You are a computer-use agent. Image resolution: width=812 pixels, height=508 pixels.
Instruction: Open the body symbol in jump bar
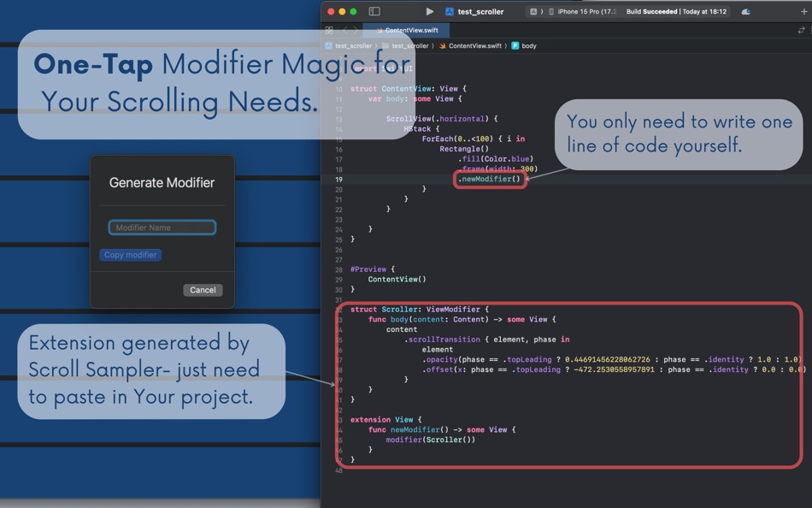pos(524,45)
